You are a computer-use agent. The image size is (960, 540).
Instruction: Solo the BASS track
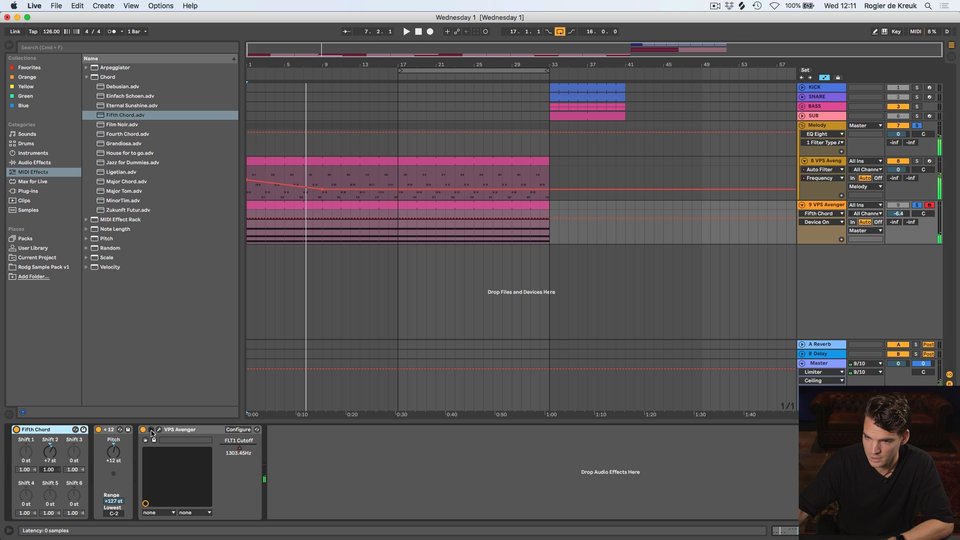(x=917, y=107)
